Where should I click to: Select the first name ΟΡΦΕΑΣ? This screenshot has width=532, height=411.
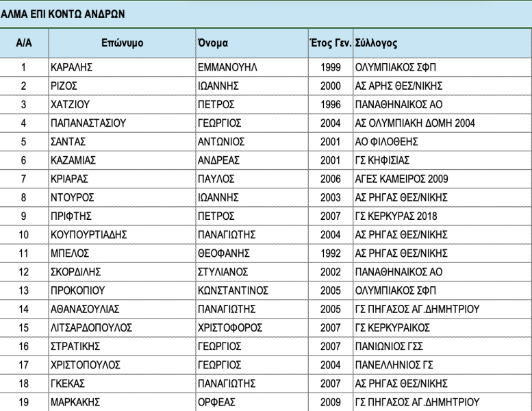[216, 402]
